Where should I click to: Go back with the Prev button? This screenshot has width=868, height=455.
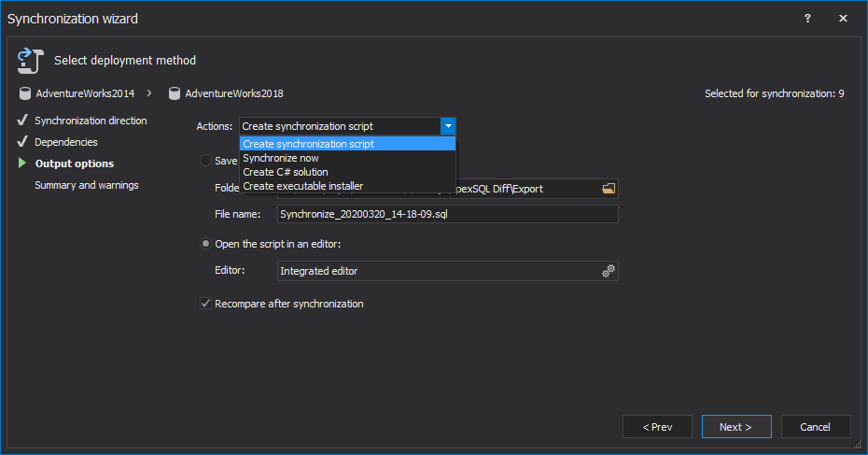[x=657, y=427]
